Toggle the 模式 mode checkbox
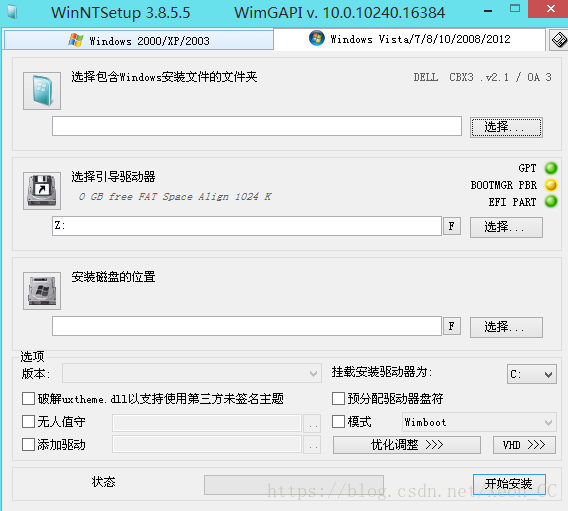The image size is (568, 511). (x=338, y=422)
